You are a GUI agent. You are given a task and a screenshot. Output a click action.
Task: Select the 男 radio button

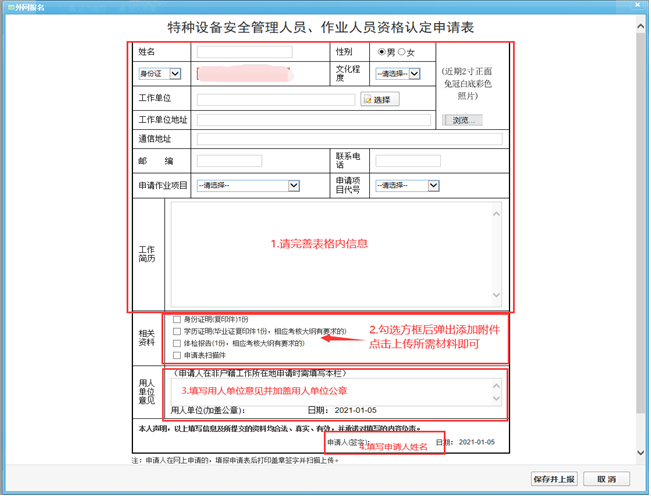381,52
